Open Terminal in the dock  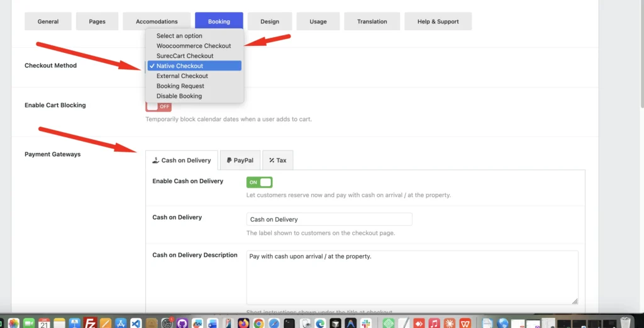click(x=289, y=323)
